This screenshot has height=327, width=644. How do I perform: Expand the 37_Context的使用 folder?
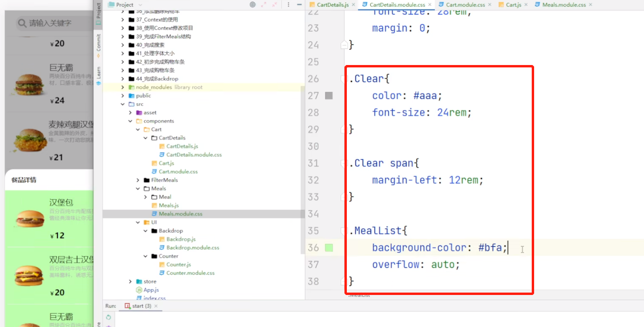pyautogui.click(x=123, y=20)
